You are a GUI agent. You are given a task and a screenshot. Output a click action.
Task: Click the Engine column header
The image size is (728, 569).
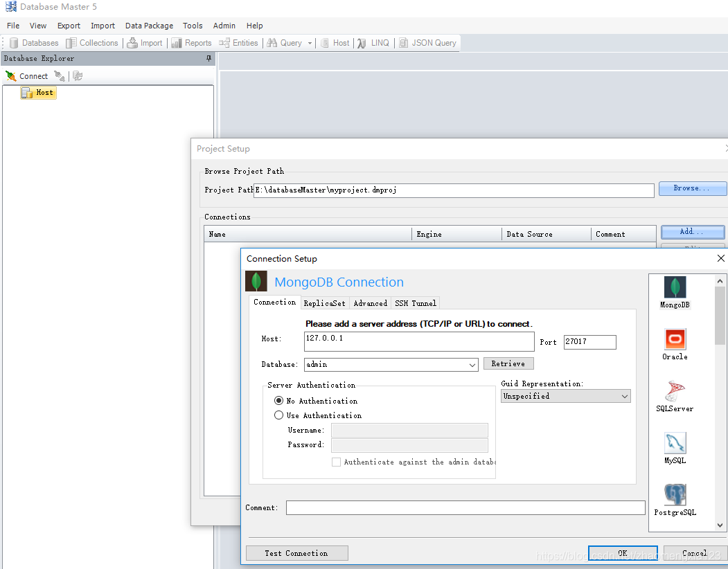[457, 235]
